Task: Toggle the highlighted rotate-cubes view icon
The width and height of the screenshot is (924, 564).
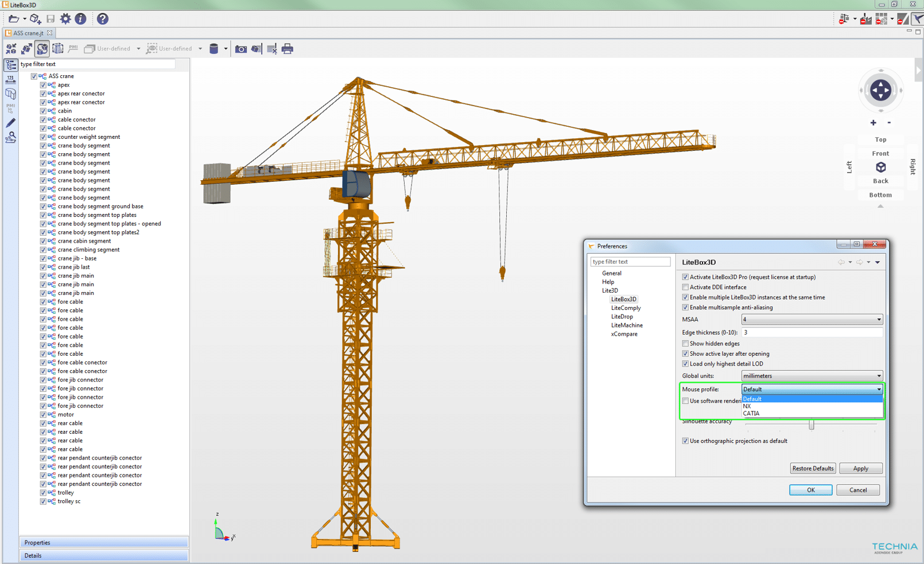Action: click(42, 49)
